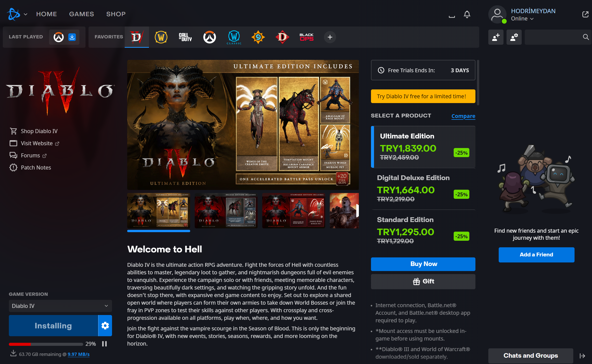Screen dimensions: 592x364
Task: Open the SHOP tab
Action: pos(116,14)
